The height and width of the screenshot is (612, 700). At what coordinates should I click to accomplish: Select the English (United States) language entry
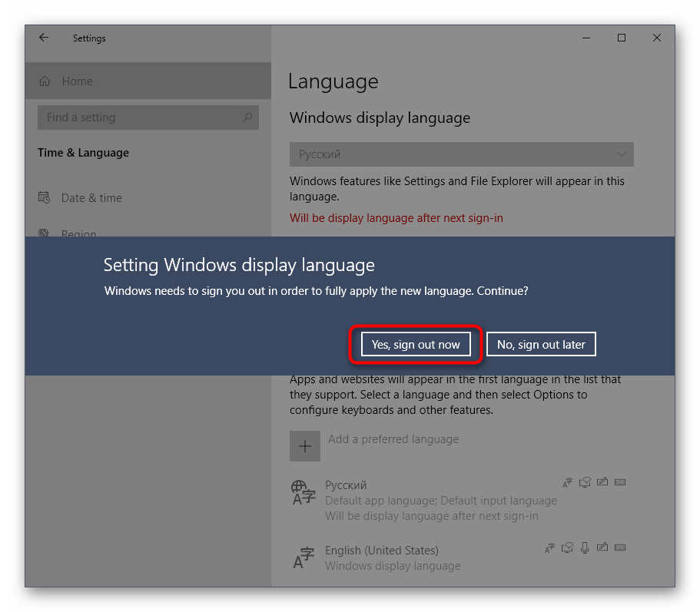tap(461, 557)
